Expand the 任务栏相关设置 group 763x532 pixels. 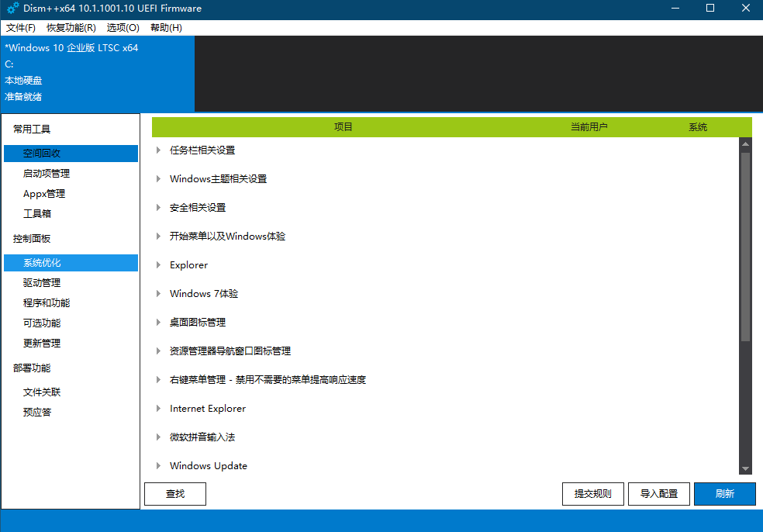[159, 150]
